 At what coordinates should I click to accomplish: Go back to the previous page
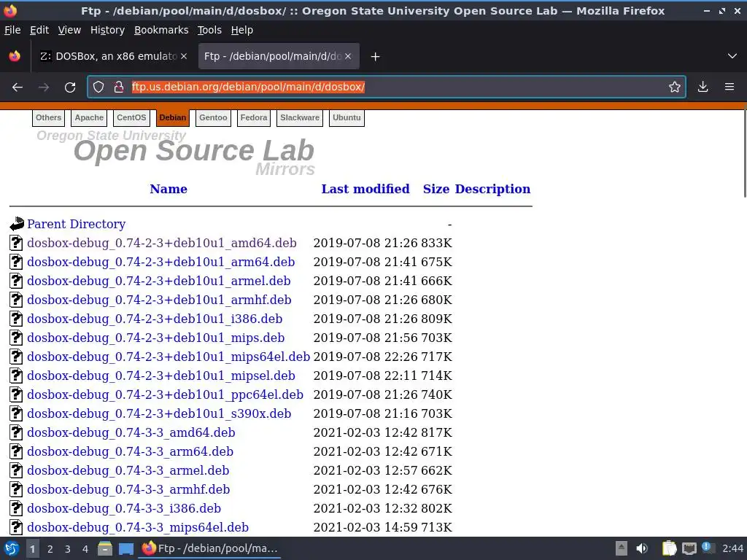(x=18, y=87)
